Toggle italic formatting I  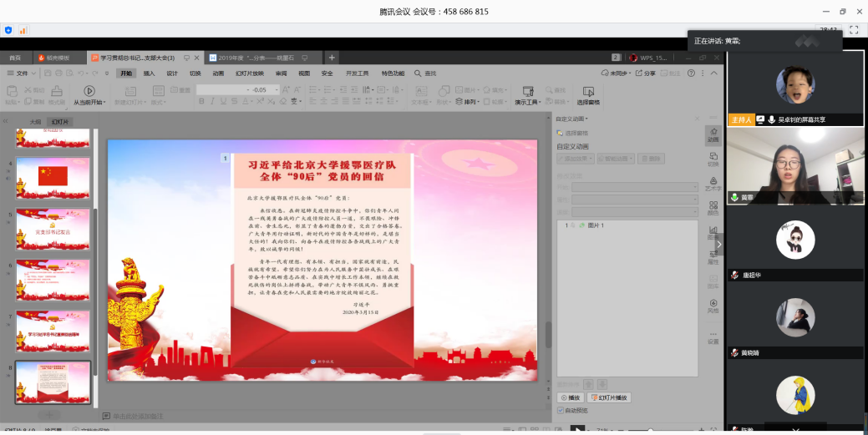click(212, 101)
